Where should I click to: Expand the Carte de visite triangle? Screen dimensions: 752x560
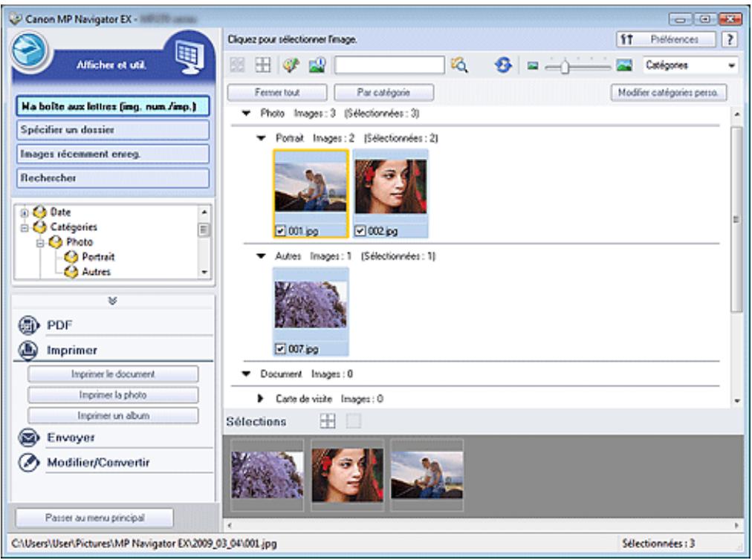(260, 398)
